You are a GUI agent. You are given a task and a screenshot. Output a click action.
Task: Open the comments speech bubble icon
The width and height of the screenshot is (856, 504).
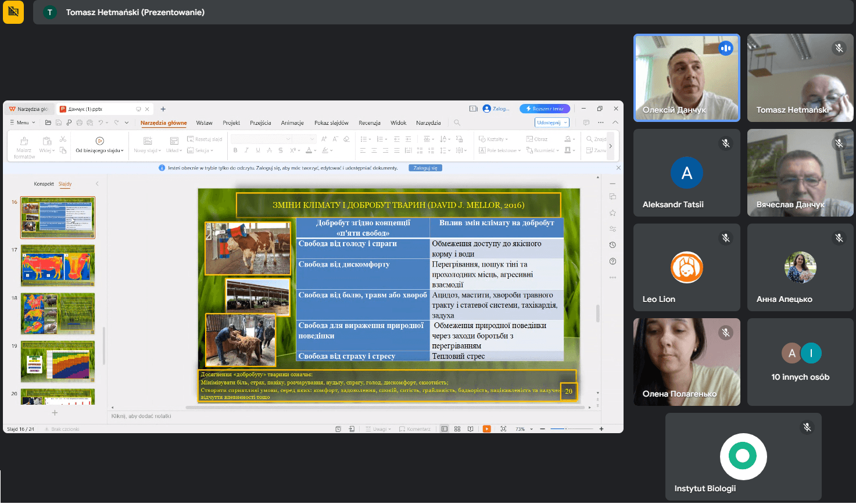point(586,123)
